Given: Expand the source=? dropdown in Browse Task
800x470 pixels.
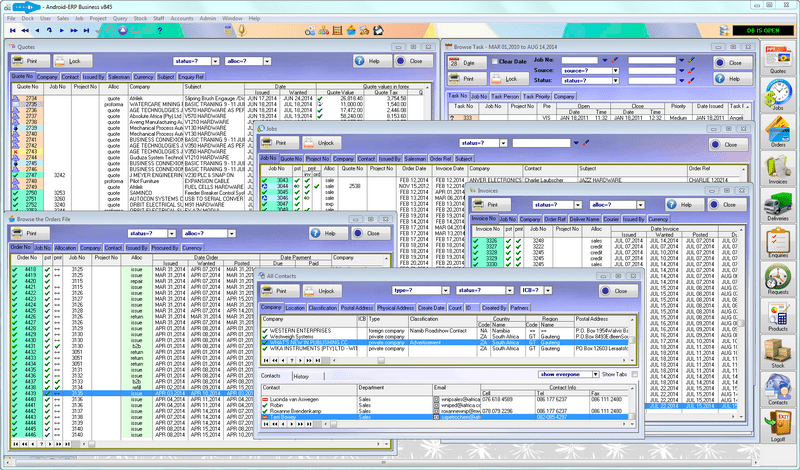Looking at the screenshot, I should click(x=613, y=71).
